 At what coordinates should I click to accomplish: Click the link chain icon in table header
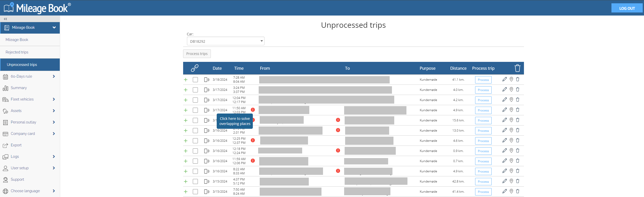(x=195, y=68)
